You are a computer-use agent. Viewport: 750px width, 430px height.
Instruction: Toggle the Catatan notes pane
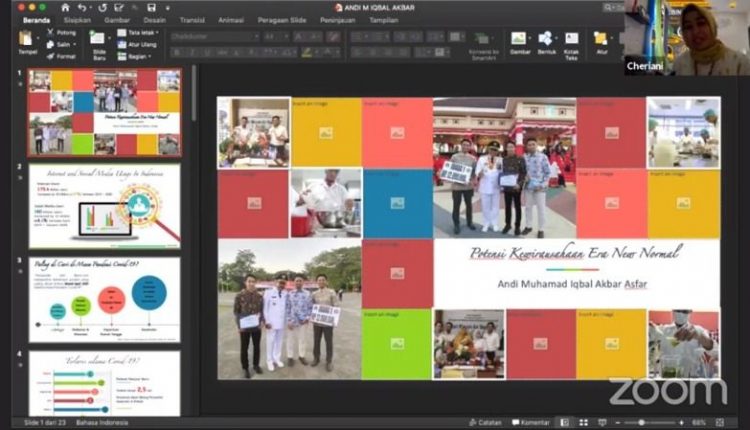click(x=485, y=422)
